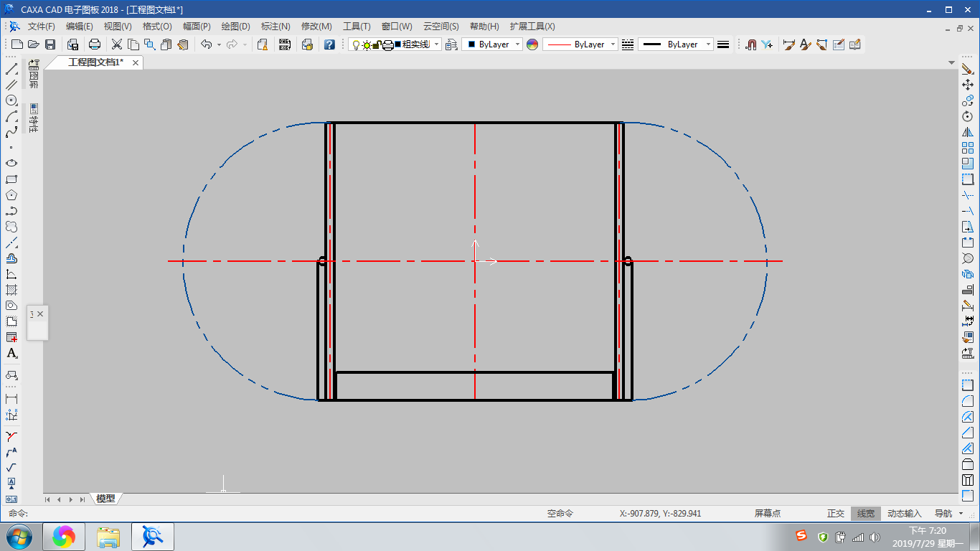Cut the selected objects
980x551 pixels.
pos(117,44)
